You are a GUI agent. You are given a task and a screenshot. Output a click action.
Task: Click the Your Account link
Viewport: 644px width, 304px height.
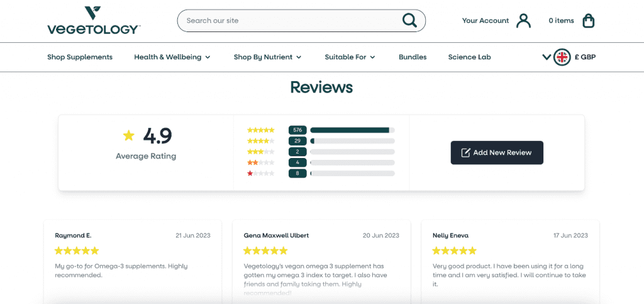(485, 21)
